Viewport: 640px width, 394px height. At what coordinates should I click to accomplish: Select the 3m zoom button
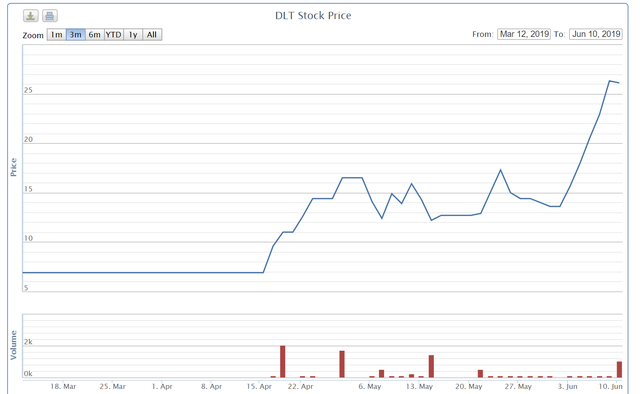[76, 35]
